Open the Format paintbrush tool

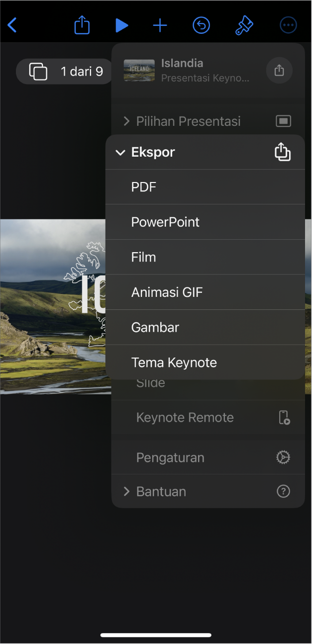click(244, 25)
